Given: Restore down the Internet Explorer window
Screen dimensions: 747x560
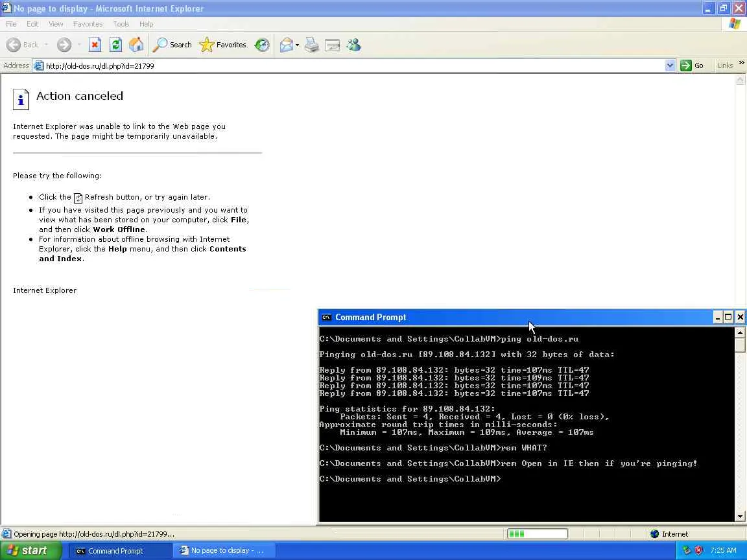Looking at the screenshot, I should click(x=723, y=8).
